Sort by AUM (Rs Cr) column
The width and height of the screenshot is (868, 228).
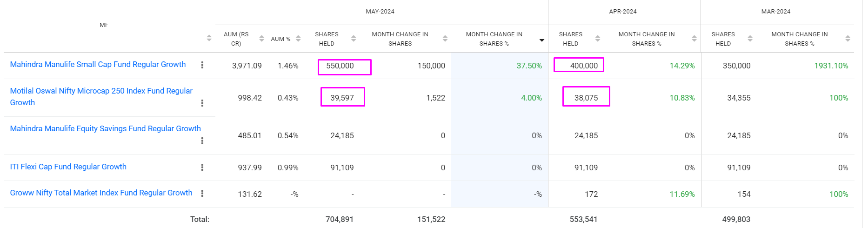(x=261, y=39)
